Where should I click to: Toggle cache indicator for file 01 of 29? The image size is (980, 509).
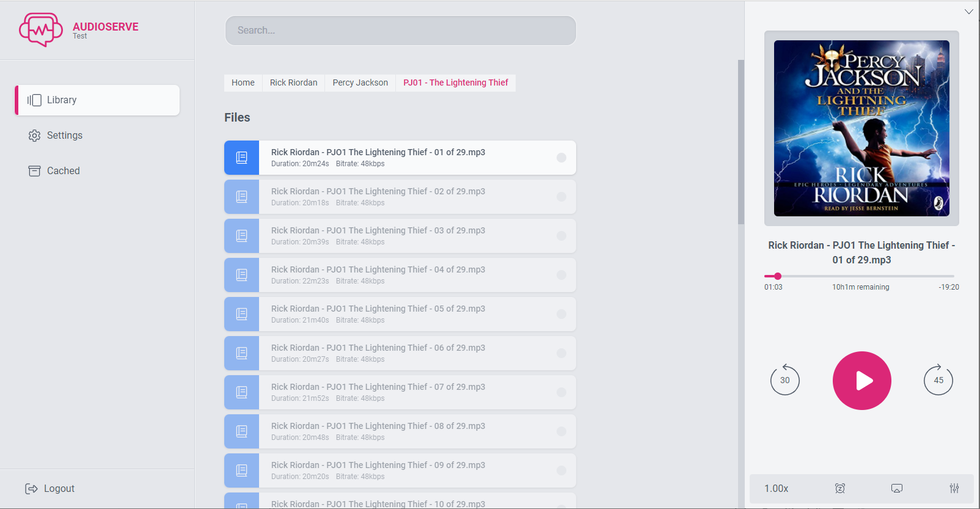click(x=561, y=158)
